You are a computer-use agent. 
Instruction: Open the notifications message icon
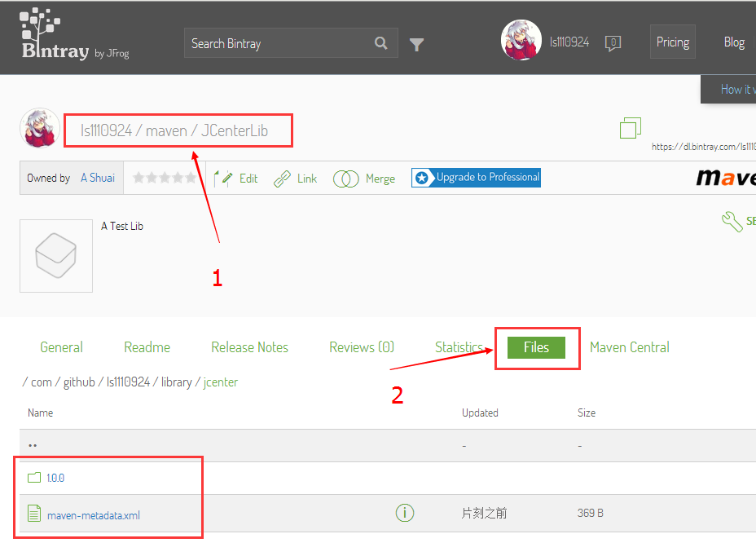pos(613,43)
